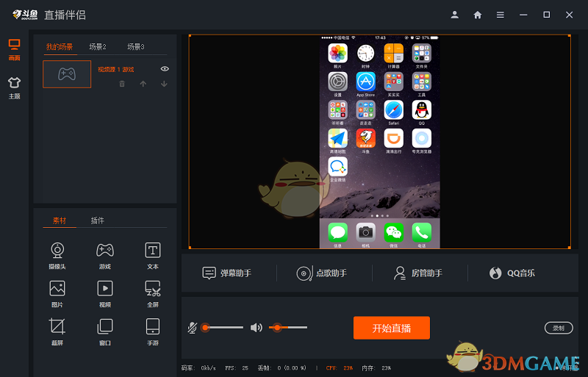
Task: Click the CPU: 23% status readout
Action: click(x=340, y=368)
